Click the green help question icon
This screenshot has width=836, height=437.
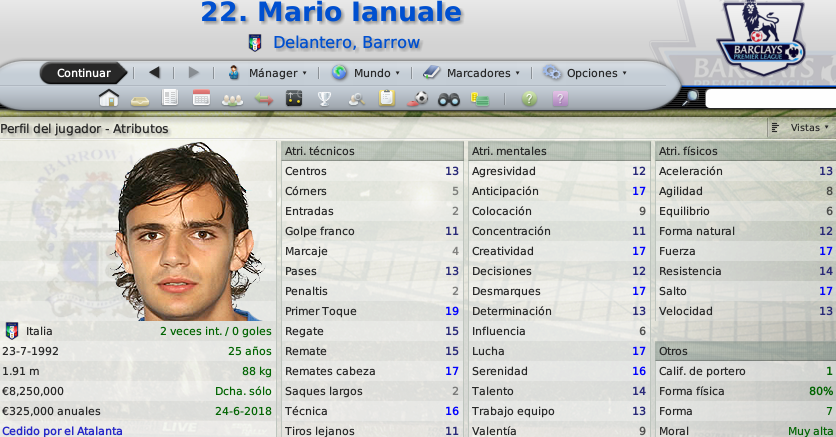tap(529, 99)
